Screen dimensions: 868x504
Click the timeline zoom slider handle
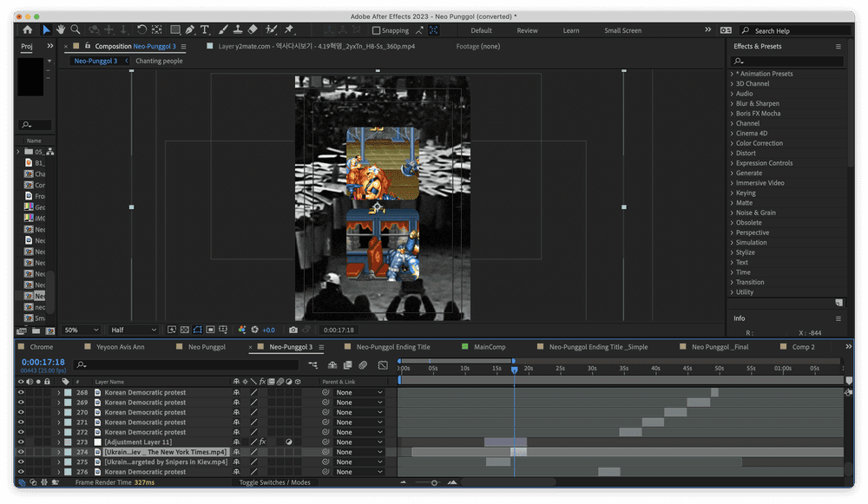click(435, 483)
